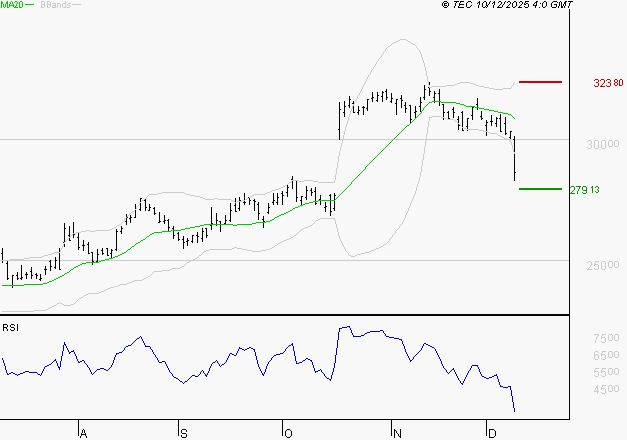
Task: Click the RSI 75.00 axis label
Action: pos(606,338)
